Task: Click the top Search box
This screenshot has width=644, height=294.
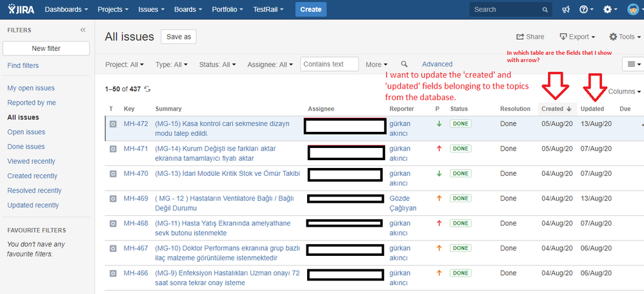Action: 510,10
